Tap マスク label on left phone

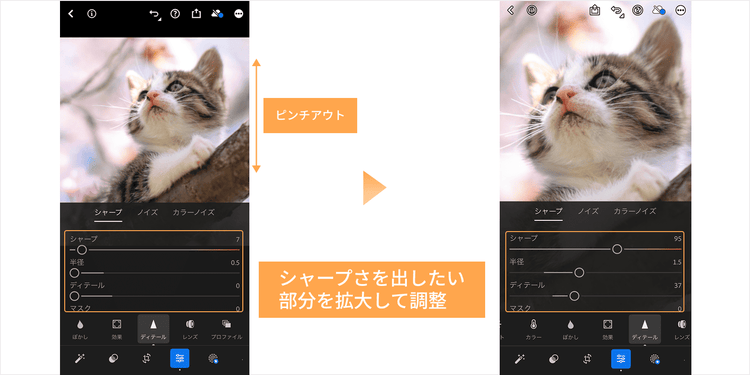pyautogui.click(x=80, y=308)
